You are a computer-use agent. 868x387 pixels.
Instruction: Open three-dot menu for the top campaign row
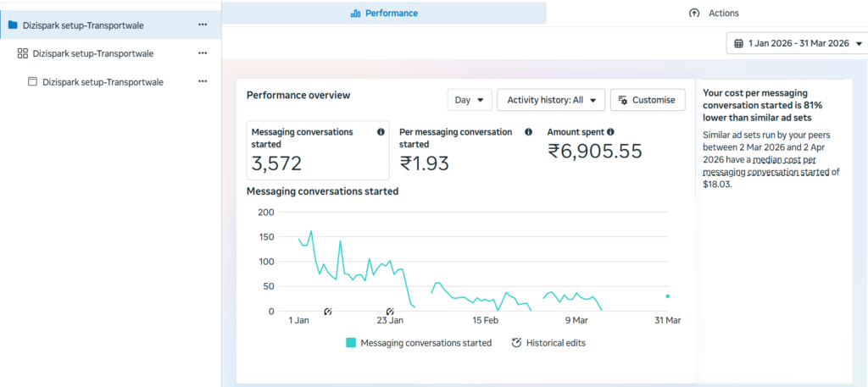coord(203,25)
